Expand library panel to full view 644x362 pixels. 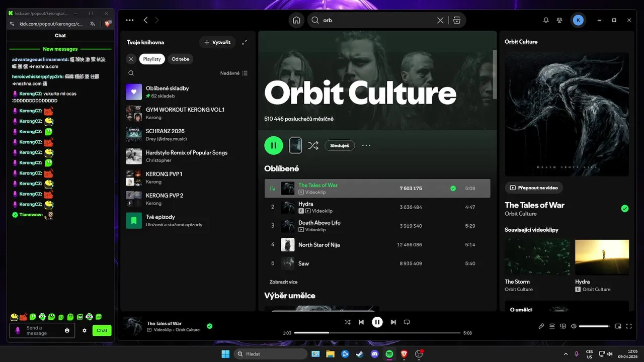pyautogui.click(x=245, y=42)
